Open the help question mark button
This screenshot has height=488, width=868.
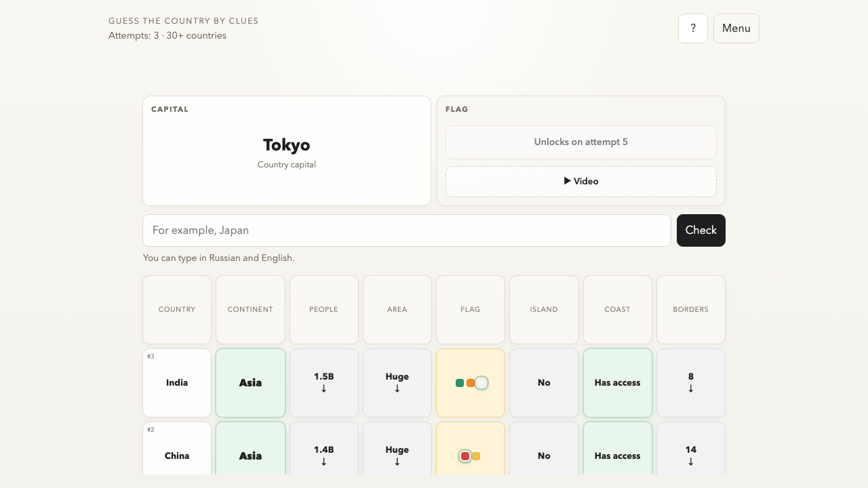pos(692,28)
